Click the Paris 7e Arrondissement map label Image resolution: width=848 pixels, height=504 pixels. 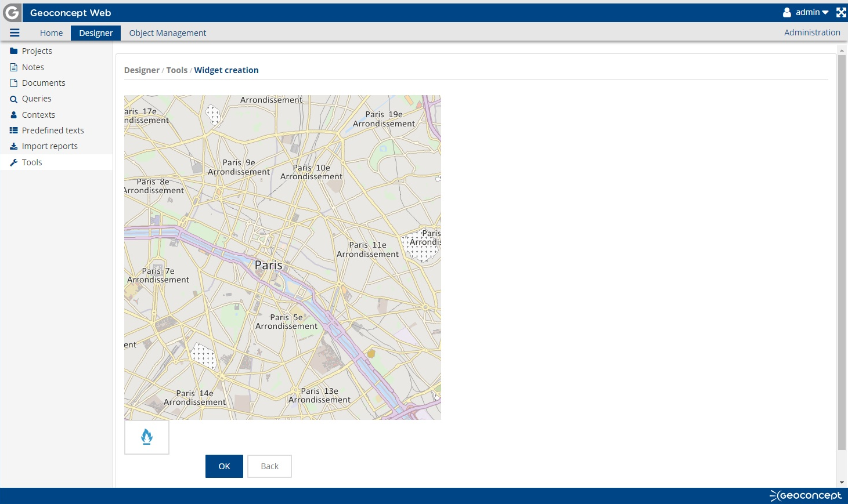click(158, 275)
